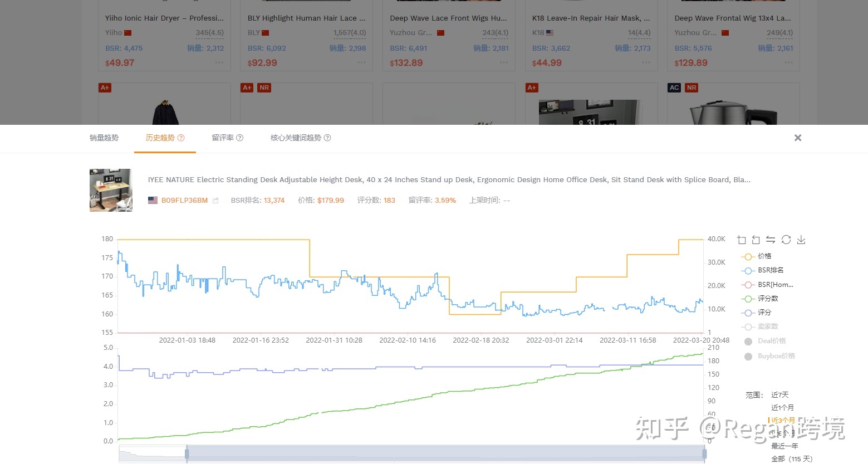Click A+ badge on the wall clock card

[532, 87]
